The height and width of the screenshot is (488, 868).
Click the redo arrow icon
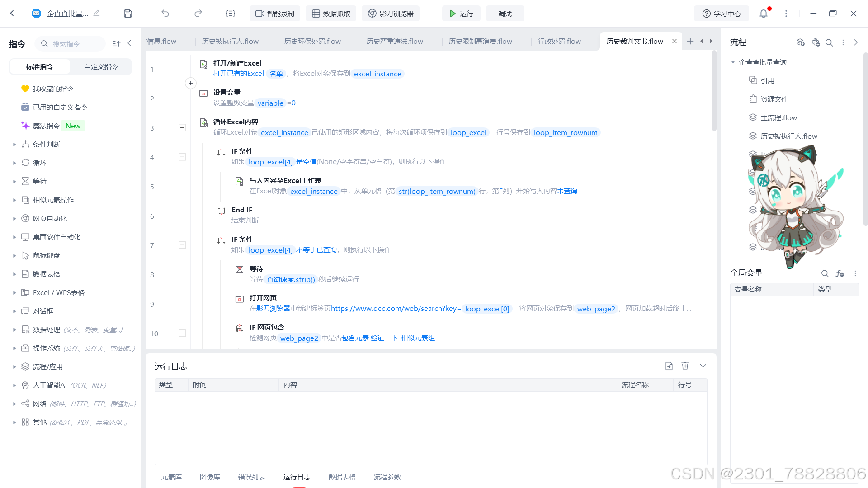coord(198,14)
